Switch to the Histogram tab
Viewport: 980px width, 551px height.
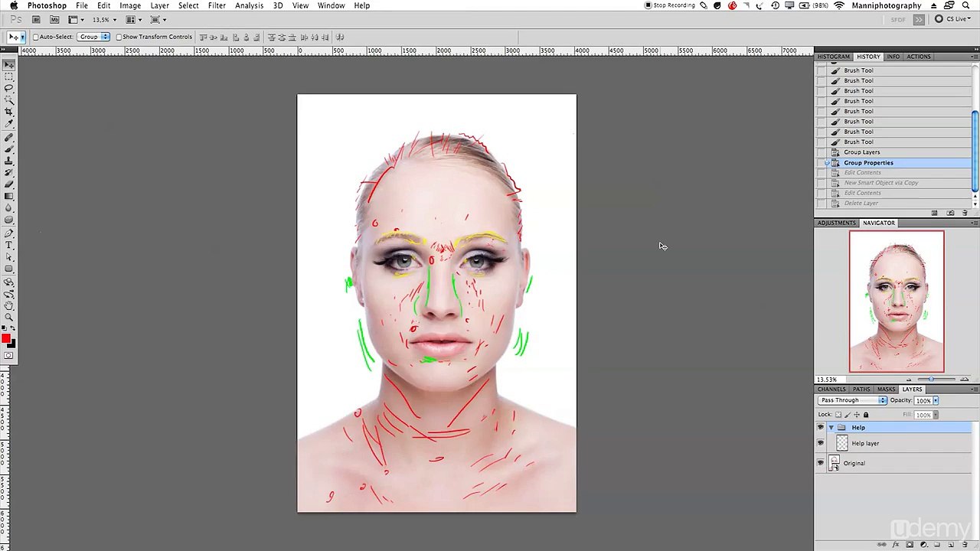pyautogui.click(x=833, y=57)
